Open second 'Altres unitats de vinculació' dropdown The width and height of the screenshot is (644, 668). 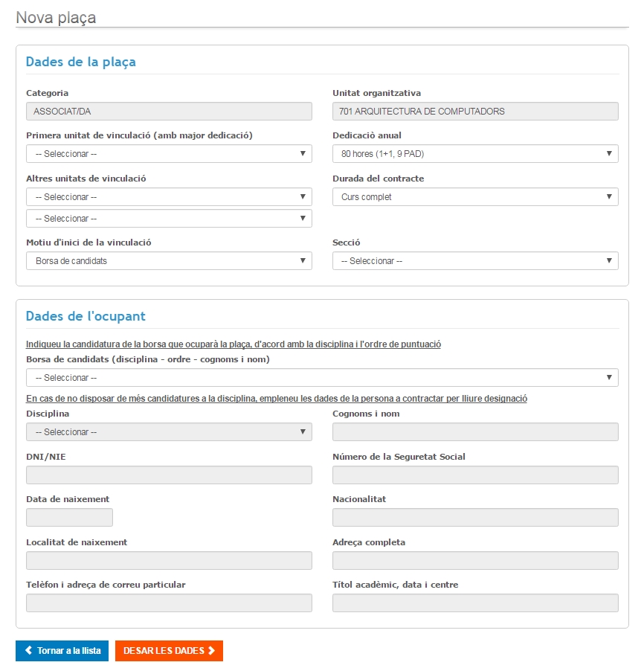coord(169,219)
